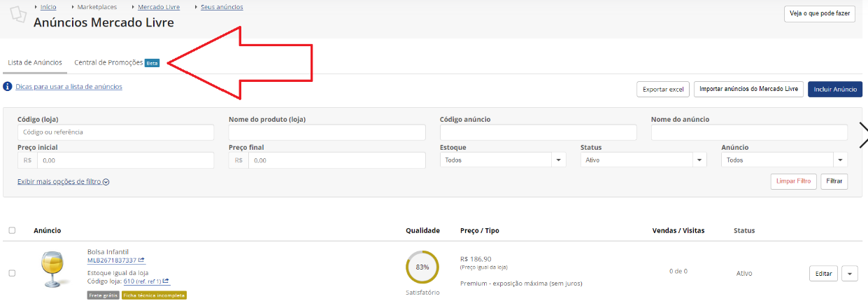This screenshot has height=301, width=868.
Task: Click Importar anúncios do Mercado Livre button
Action: click(748, 89)
